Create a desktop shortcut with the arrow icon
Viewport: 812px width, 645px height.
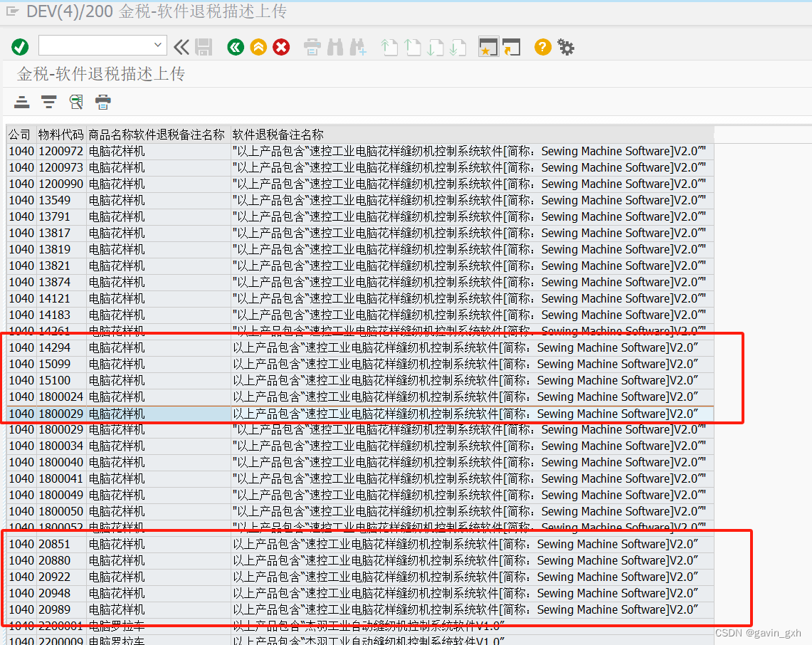tap(512, 47)
